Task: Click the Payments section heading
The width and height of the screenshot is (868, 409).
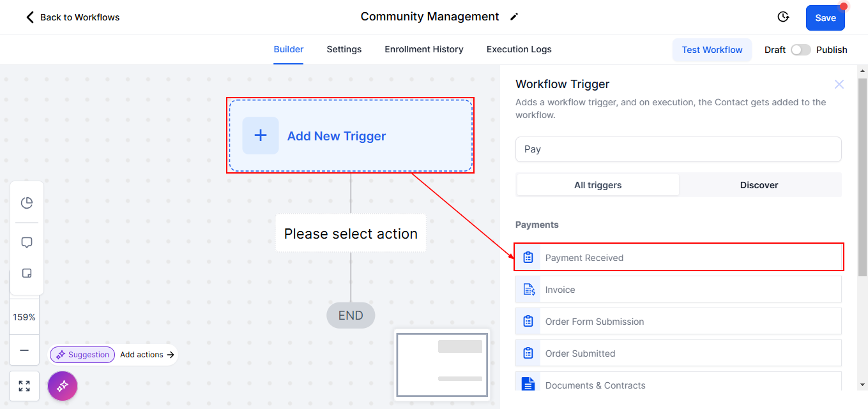Action: (537, 225)
